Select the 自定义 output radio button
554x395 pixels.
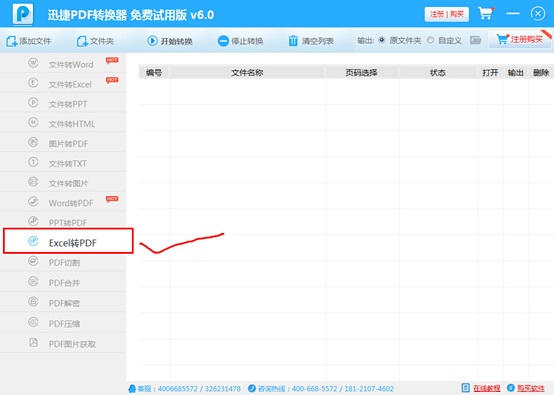[430, 40]
